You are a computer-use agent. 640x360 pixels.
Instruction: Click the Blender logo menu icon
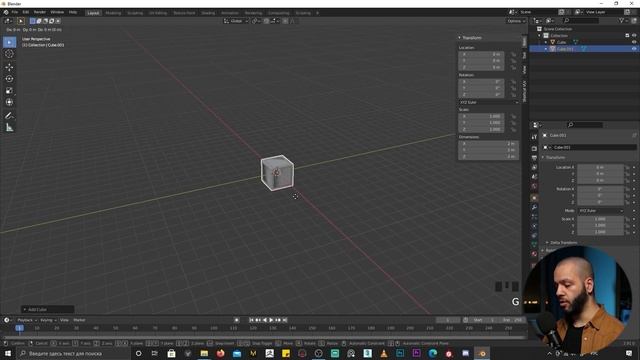6,12
